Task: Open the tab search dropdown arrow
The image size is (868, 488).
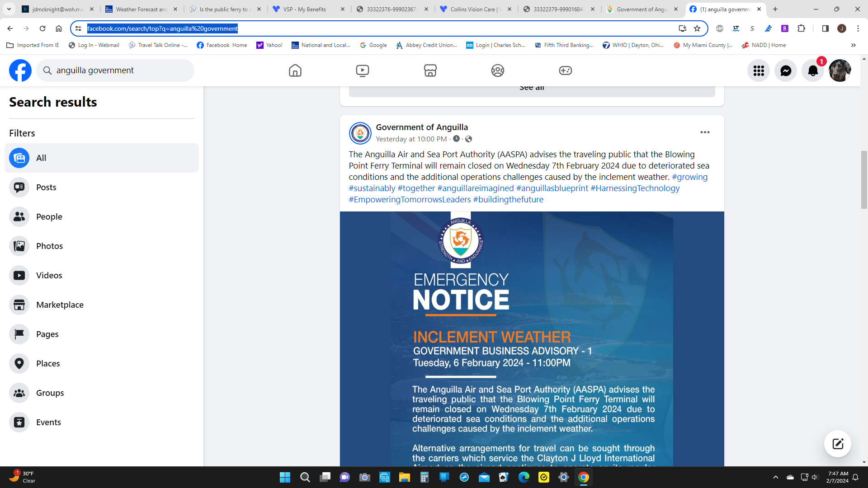Action: 9,9
